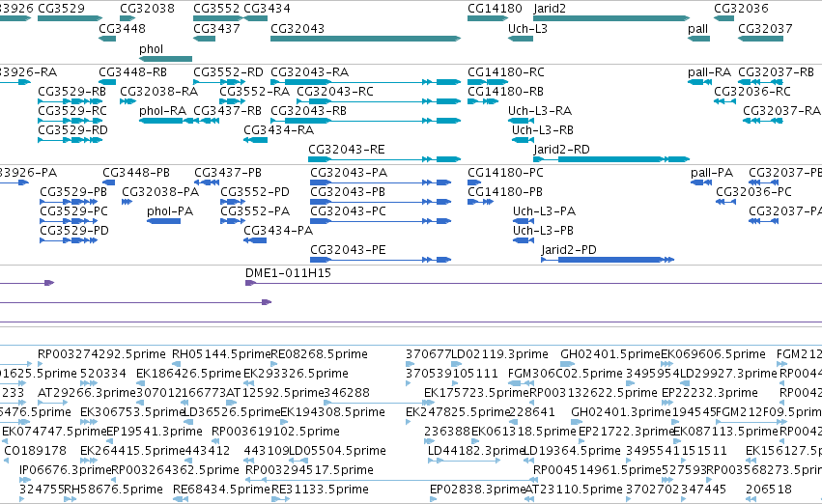Click transcript CG3552-RD label
This screenshot has height=504, width=822.
point(228,71)
